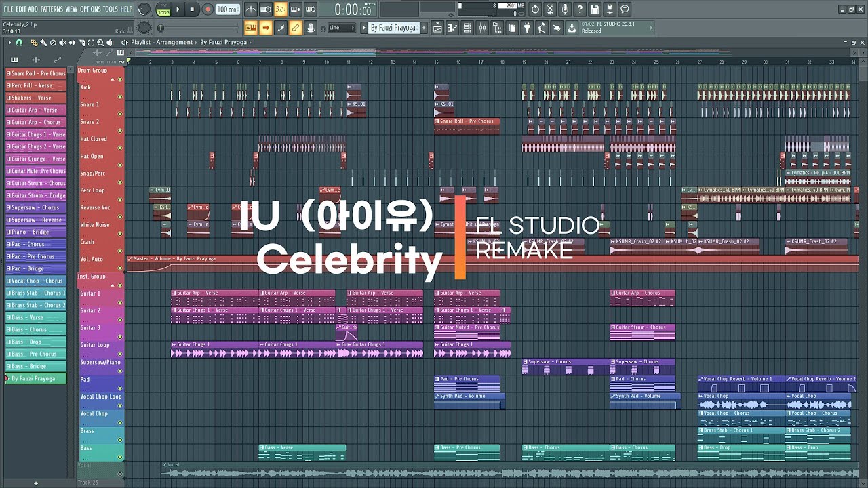Open the pattern menu arrow left of selector
The width and height of the screenshot is (868, 488).
click(x=364, y=28)
